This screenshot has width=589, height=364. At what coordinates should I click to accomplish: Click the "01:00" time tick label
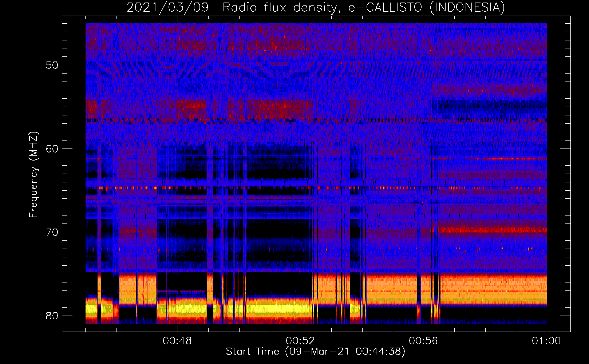(x=546, y=341)
